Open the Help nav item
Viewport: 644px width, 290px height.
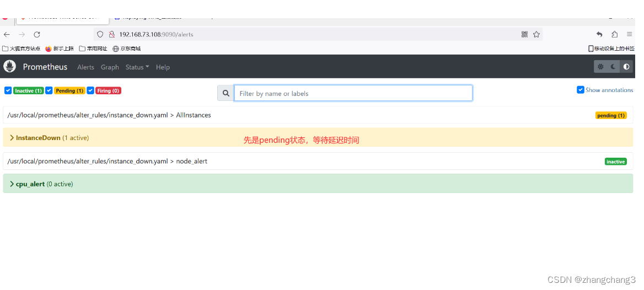pyautogui.click(x=163, y=67)
